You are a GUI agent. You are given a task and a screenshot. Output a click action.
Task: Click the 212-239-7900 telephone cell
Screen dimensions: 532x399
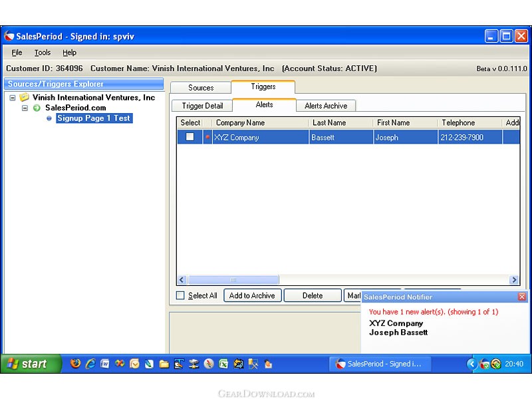(470, 137)
